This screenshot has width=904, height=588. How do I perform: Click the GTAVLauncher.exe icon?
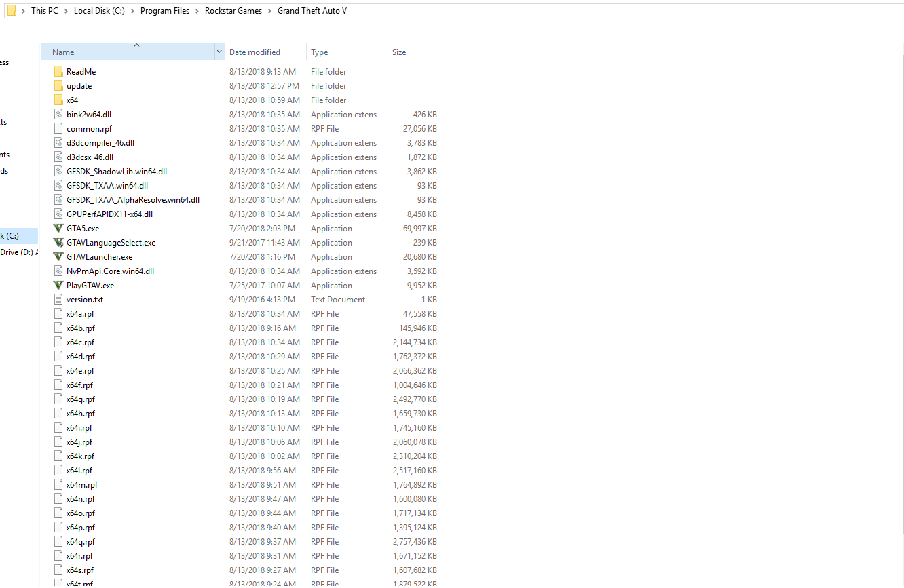(x=58, y=257)
